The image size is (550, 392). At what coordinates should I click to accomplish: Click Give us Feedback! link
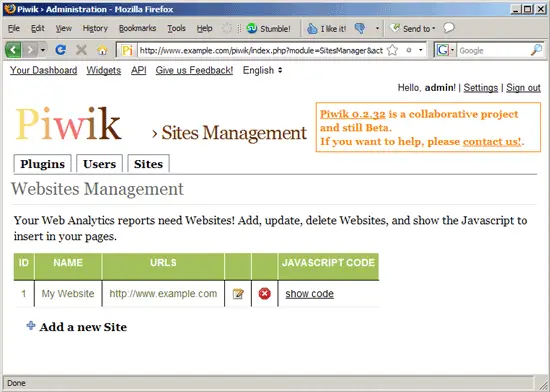pos(194,70)
